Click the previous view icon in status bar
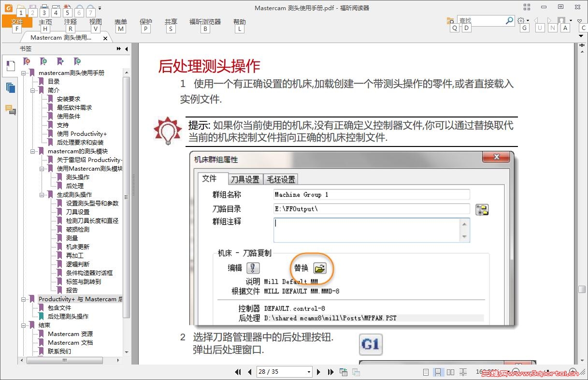 pos(344,372)
